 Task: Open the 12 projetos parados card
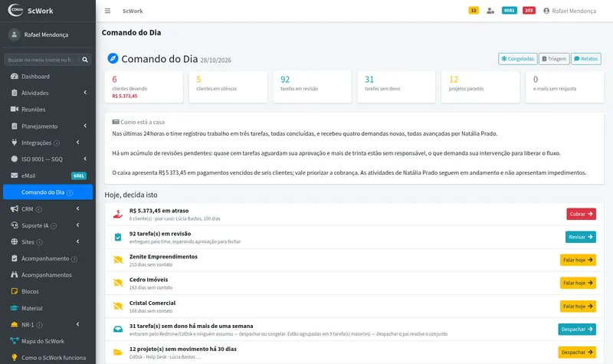(x=480, y=87)
